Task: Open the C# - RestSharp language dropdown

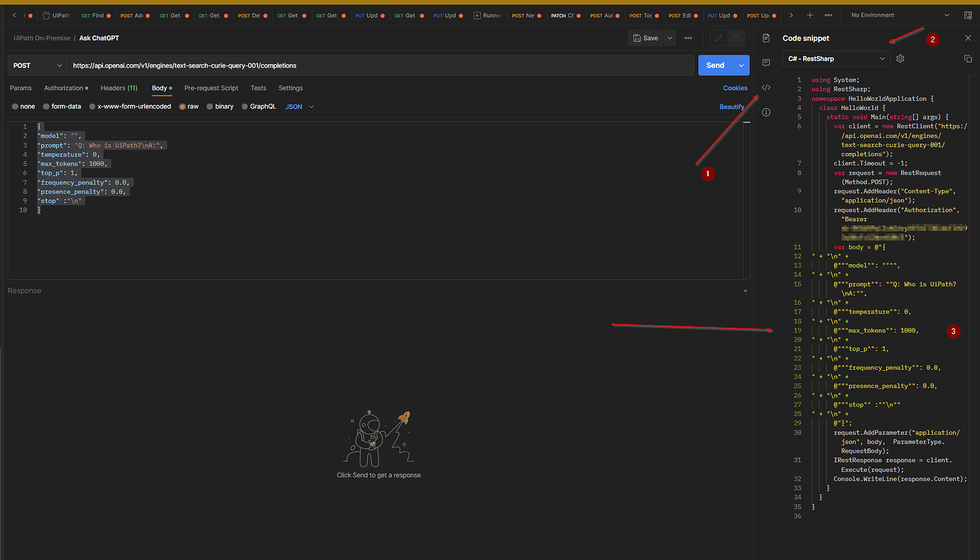Action: (x=836, y=58)
